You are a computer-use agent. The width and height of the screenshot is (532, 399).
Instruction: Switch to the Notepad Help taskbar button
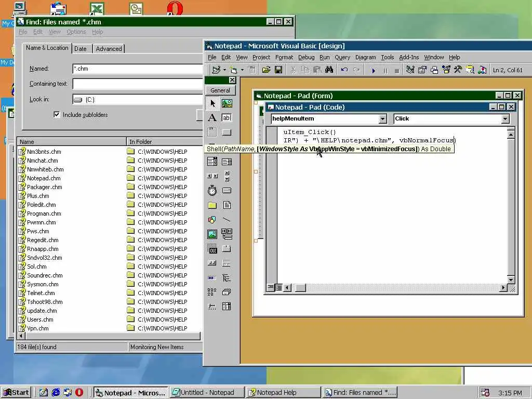coord(284,393)
